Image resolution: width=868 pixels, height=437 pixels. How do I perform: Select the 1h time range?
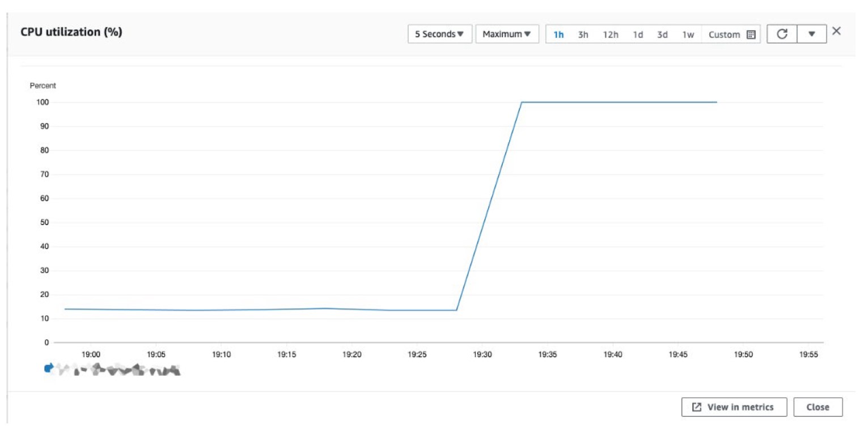click(x=558, y=35)
